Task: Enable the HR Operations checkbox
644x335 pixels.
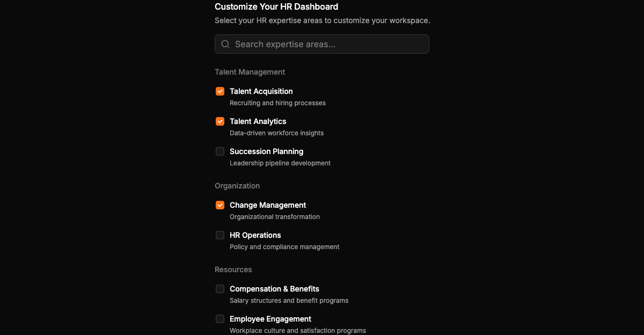Action: [x=220, y=235]
